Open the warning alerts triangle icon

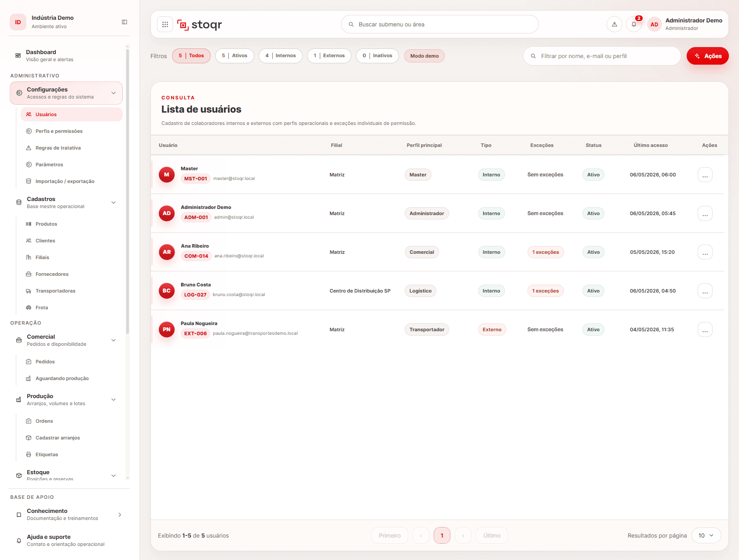(x=615, y=24)
